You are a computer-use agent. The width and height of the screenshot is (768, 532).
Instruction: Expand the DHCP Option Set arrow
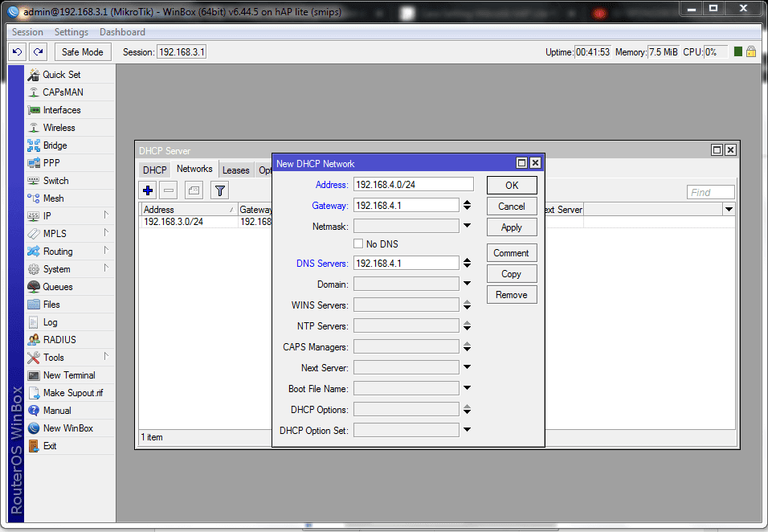pyautogui.click(x=468, y=430)
